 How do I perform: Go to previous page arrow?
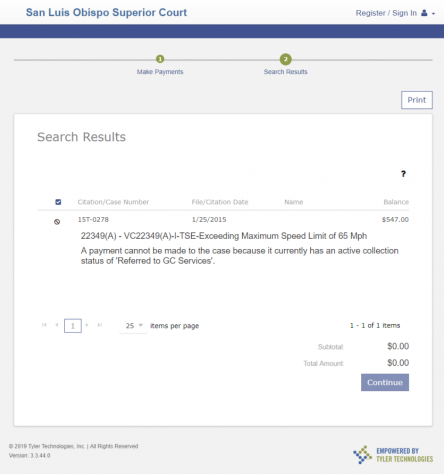(57, 325)
